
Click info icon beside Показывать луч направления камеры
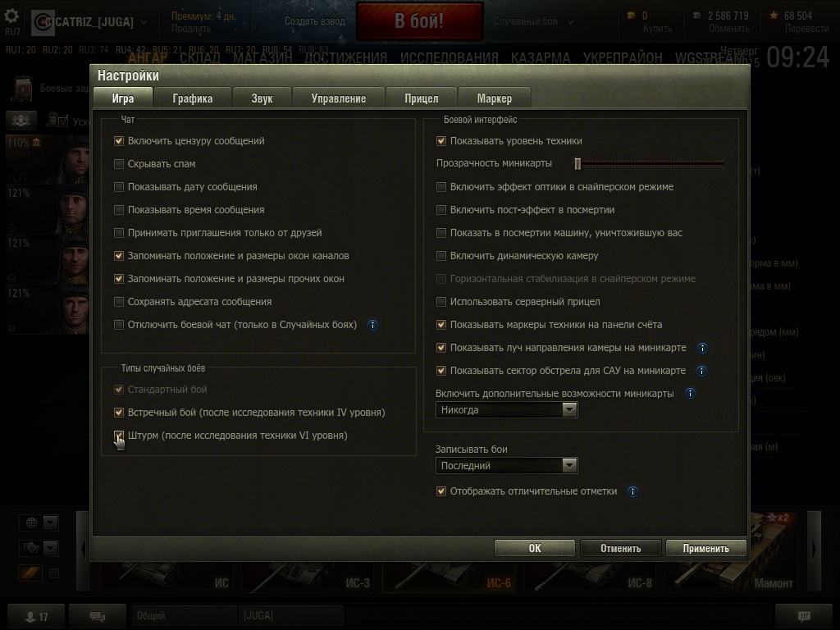click(702, 348)
